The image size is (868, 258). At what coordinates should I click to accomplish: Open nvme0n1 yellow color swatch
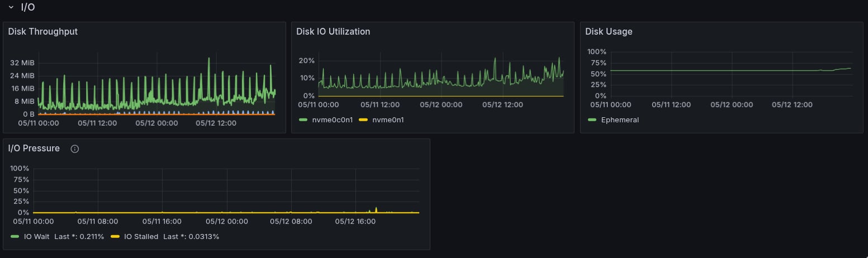pos(363,120)
